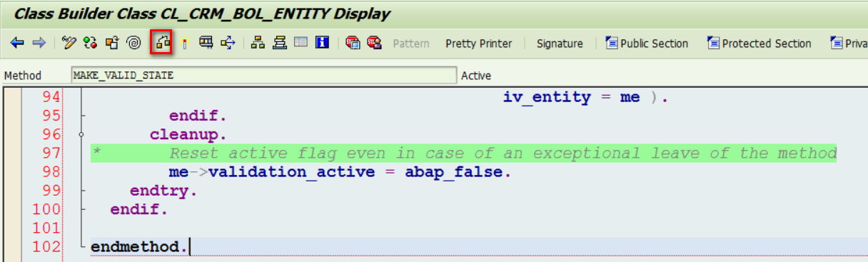Image resolution: width=868 pixels, height=262 pixels.
Task: Click the navigation arrows icon next to the object list
Action: (228, 43)
